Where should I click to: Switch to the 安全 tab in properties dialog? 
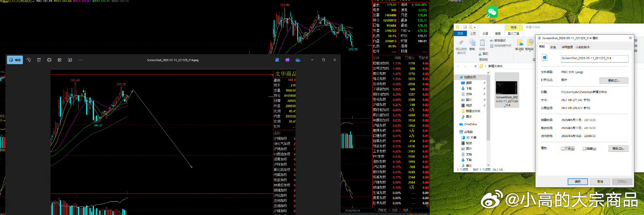553,47
